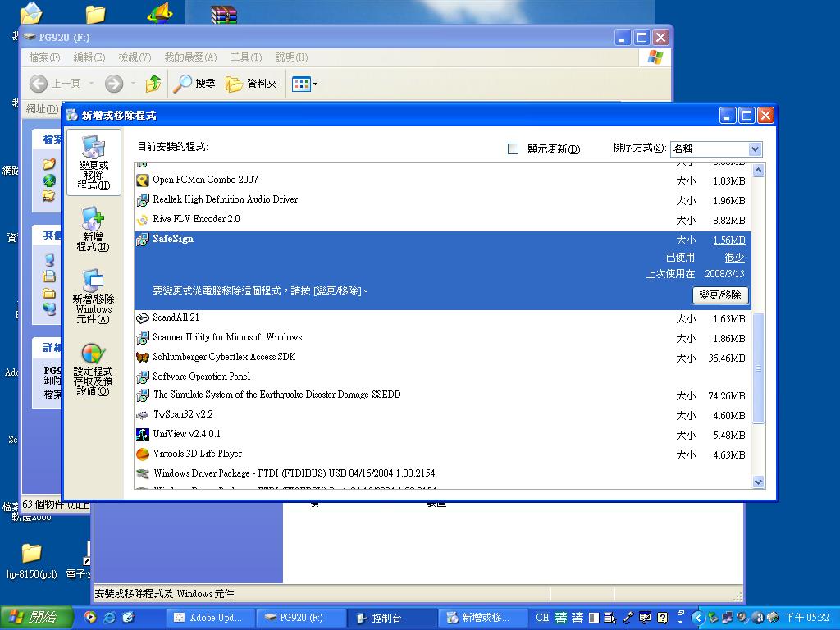Click the Explorer up-folder icon
Image resolution: width=840 pixels, height=630 pixels.
coord(153,84)
